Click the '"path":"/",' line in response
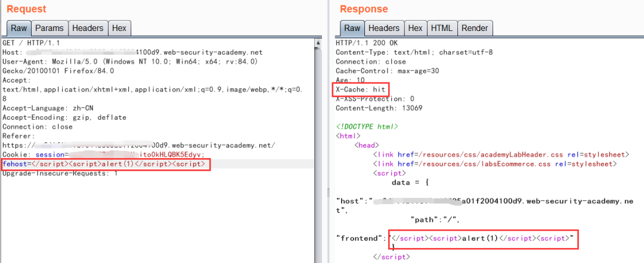The height and width of the screenshot is (263, 644). [x=435, y=220]
